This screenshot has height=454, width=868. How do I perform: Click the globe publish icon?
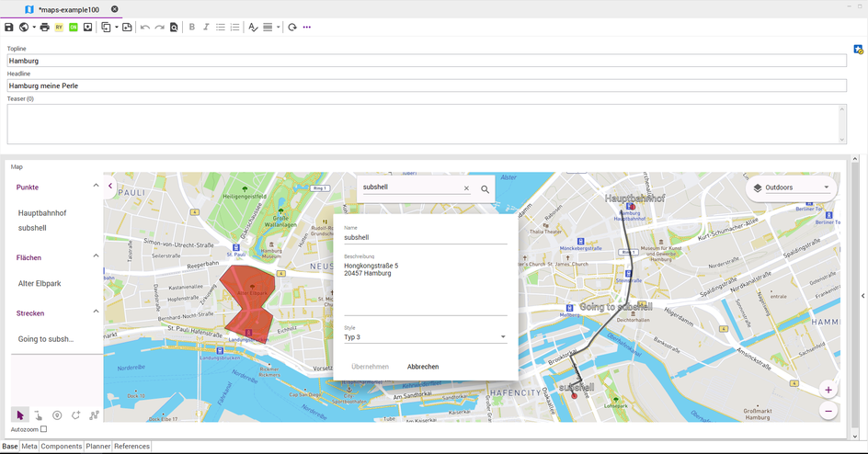tap(24, 27)
